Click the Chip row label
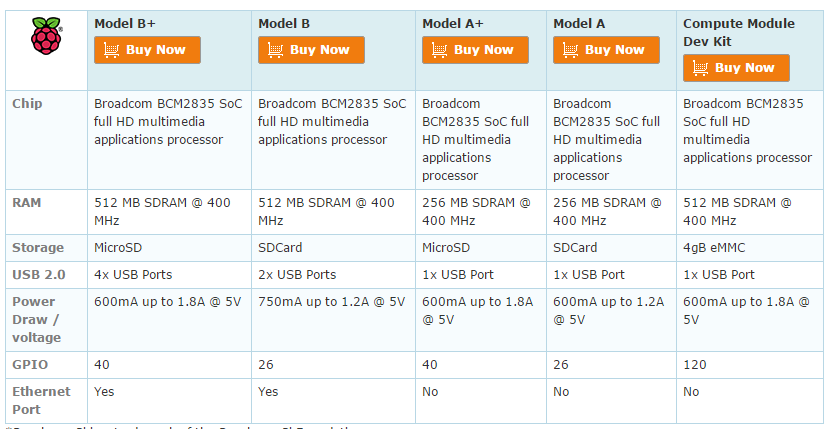Image resolution: width=831 pixels, height=429 pixels. 27,103
